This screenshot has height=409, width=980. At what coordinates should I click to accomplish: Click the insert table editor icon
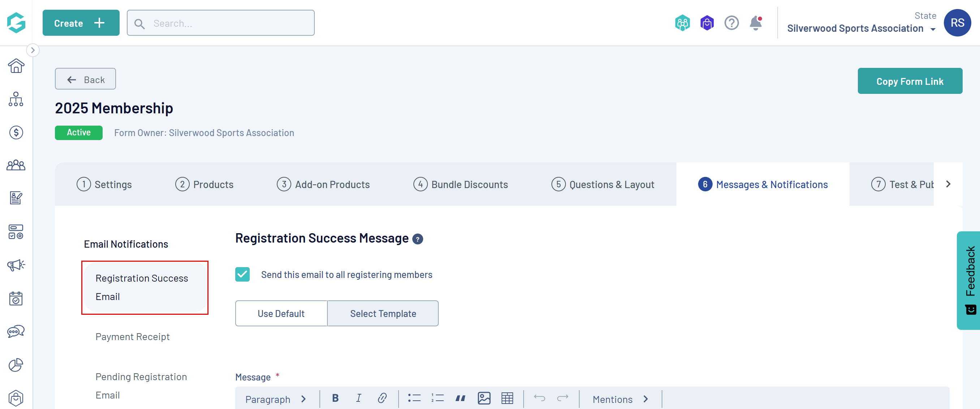point(507,398)
